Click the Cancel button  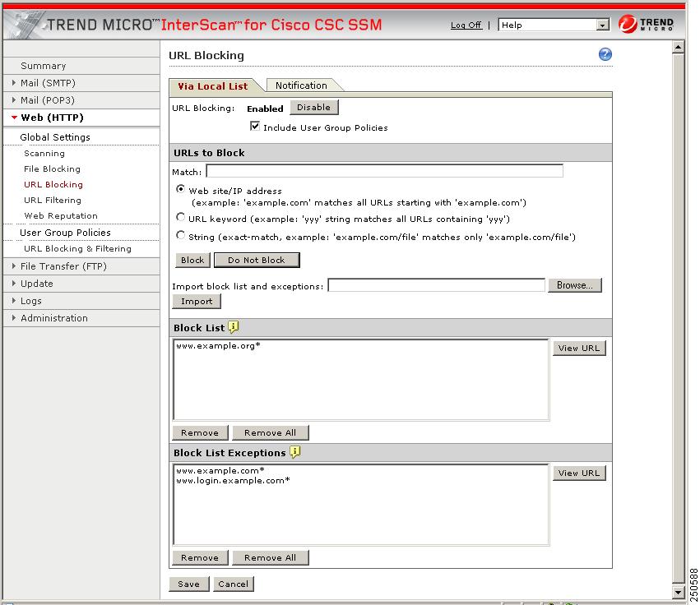tap(234, 584)
